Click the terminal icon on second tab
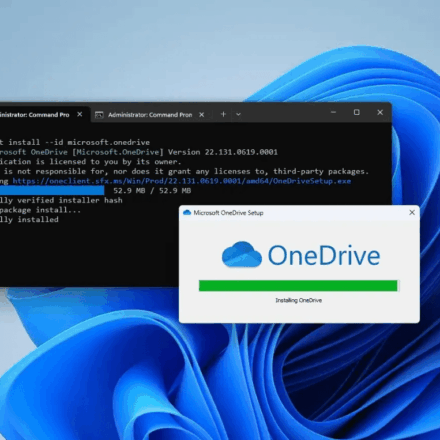440x440 pixels. pos(99,115)
